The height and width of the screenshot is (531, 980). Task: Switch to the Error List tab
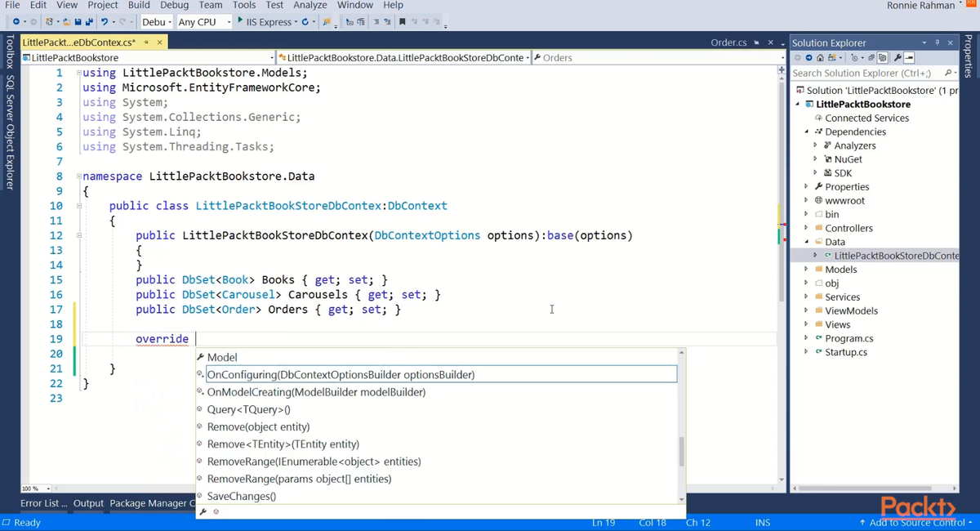43,503
